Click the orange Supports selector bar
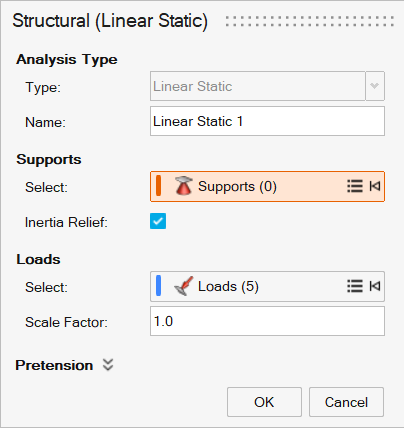The width and height of the screenshot is (404, 428). click(x=158, y=186)
